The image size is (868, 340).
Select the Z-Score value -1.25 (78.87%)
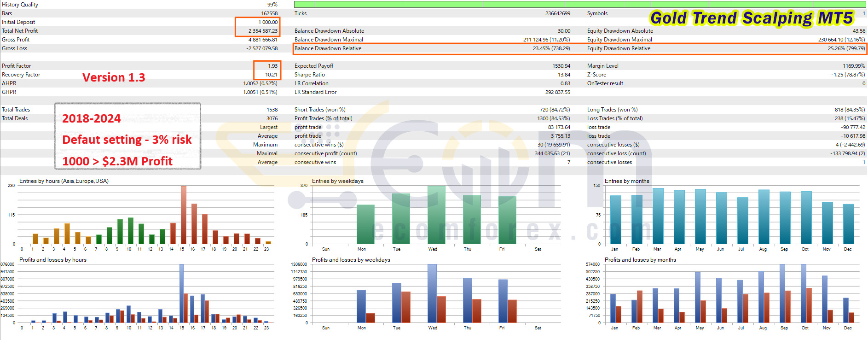[848, 75]
